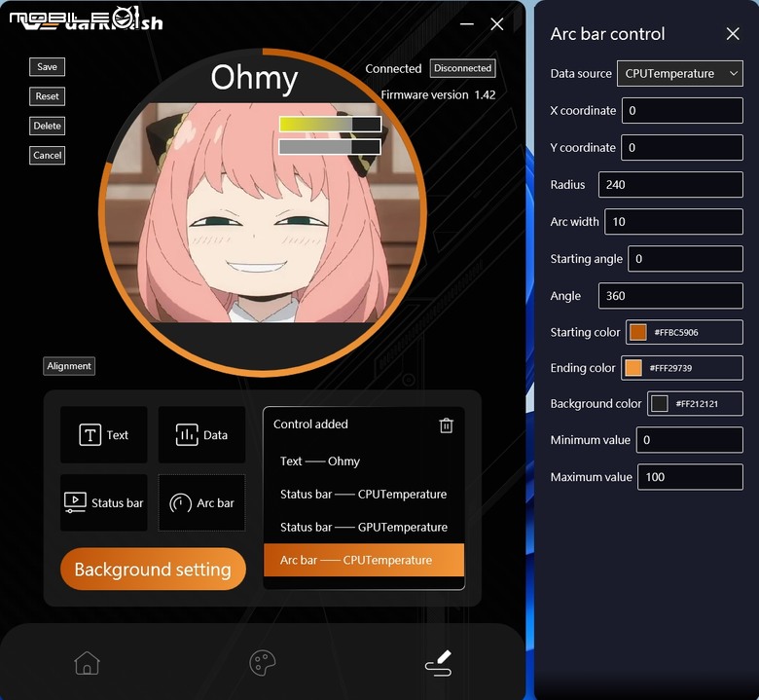This screenshot has width=759, height=700.
Task: Click the gray status bar in preview
Action: (330, 147)
